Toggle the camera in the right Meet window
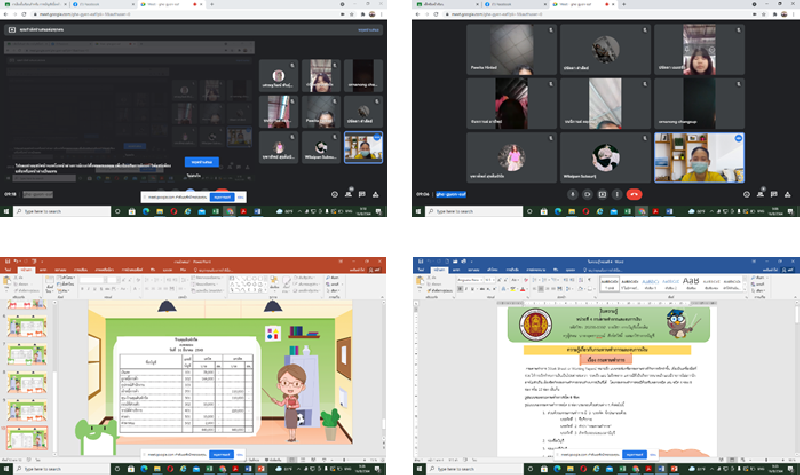 (586, 195)
